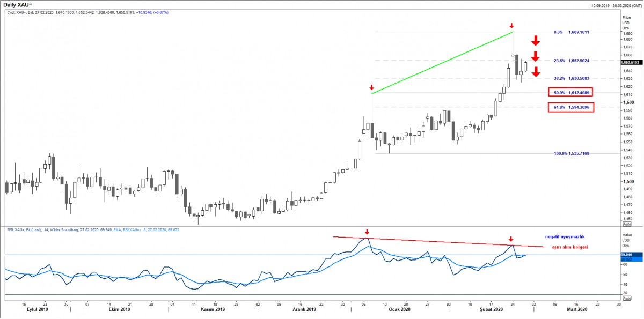Click the 'aşırı alım bölgesi' annotation text
This screenshot has height=319, width=644.
coord(570,247)
